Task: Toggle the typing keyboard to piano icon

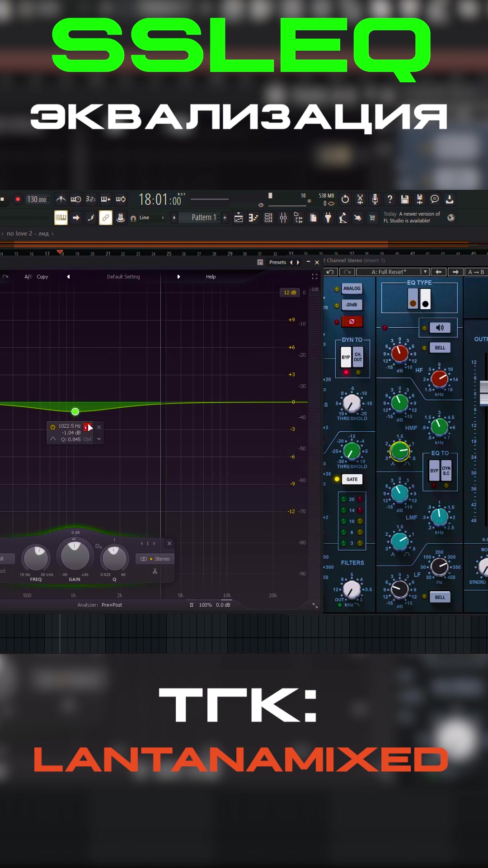Action: (61, 218)
